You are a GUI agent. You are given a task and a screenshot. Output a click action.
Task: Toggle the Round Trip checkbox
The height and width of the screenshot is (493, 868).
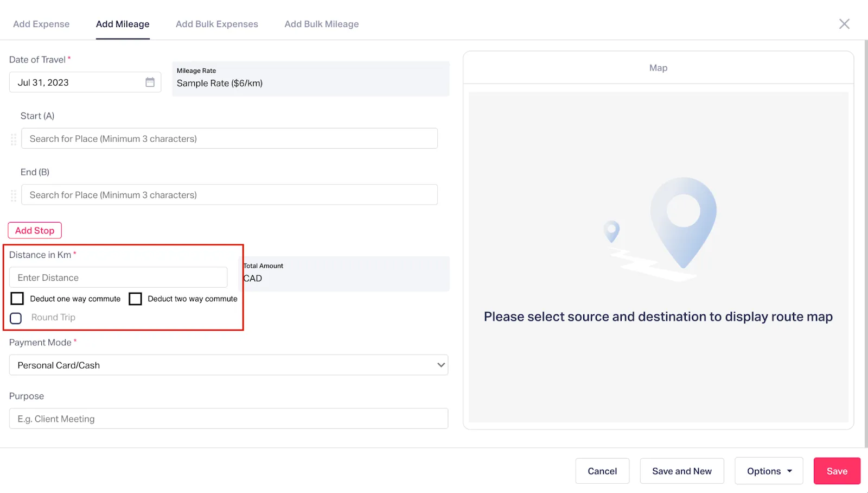coord(16,318)
